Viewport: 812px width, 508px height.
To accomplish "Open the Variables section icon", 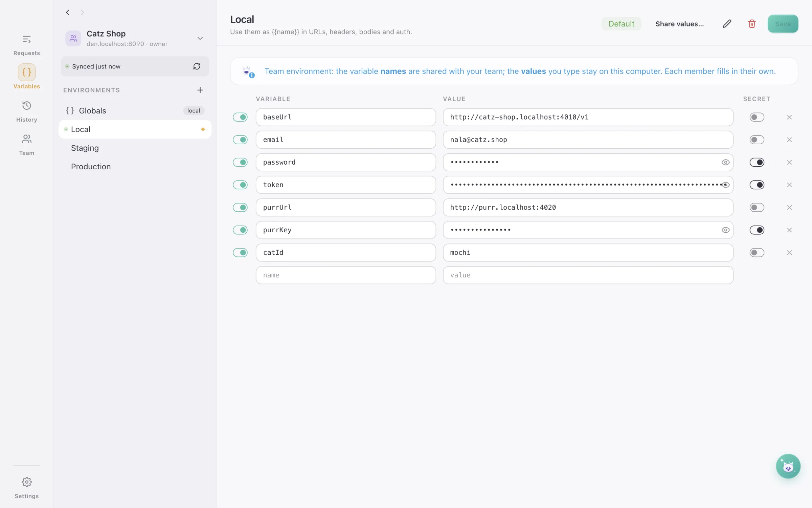I will [x=26, y=72].
